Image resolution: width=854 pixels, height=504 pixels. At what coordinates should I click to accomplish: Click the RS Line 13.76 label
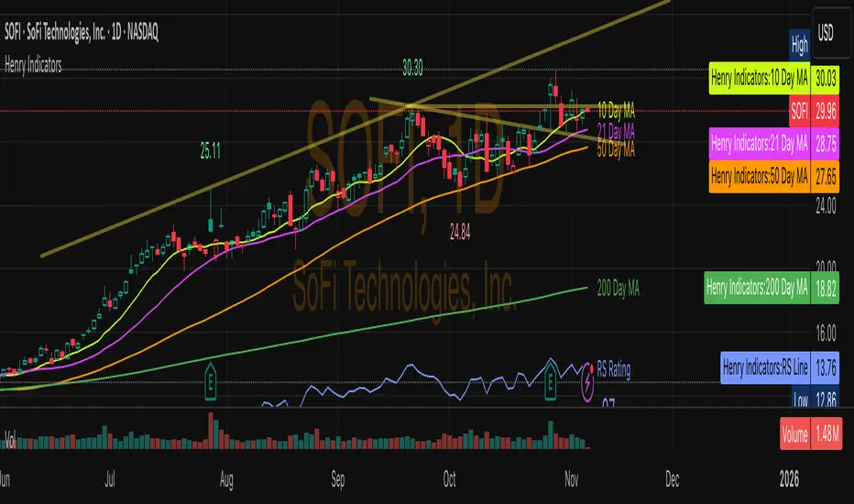click(x=780, y=367)
